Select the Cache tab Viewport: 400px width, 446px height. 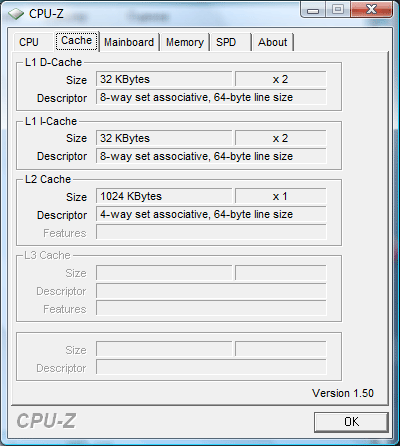click(x=77, y=41)
